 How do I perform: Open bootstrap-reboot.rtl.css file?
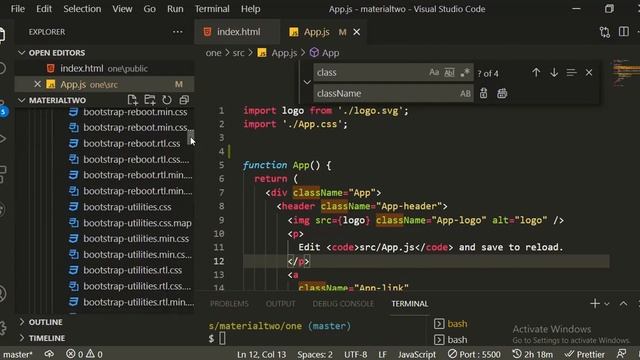131,143
